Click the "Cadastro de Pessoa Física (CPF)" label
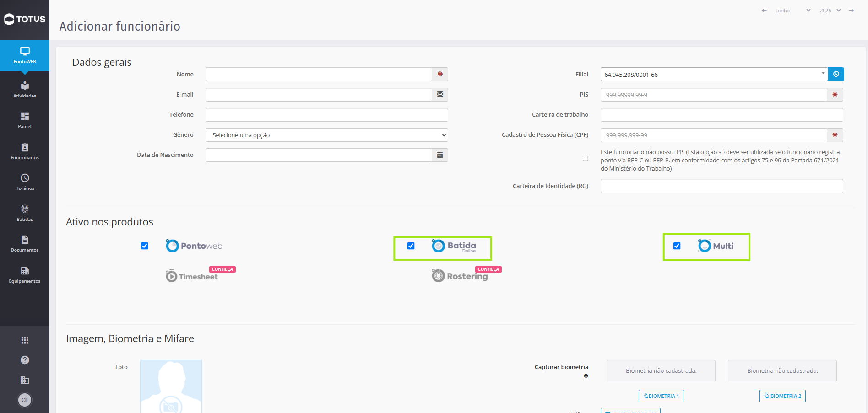This screenshot has height=413, width=868. [545, 134]
